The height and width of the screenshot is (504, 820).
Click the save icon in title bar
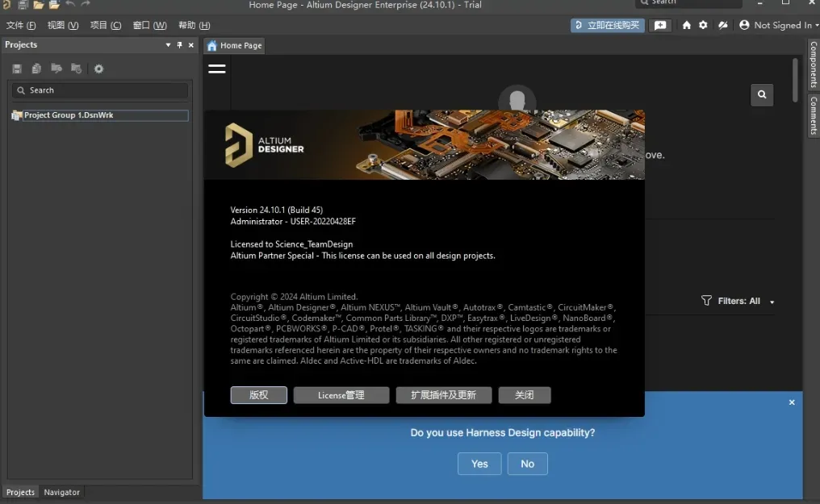(x=23, y=5)
